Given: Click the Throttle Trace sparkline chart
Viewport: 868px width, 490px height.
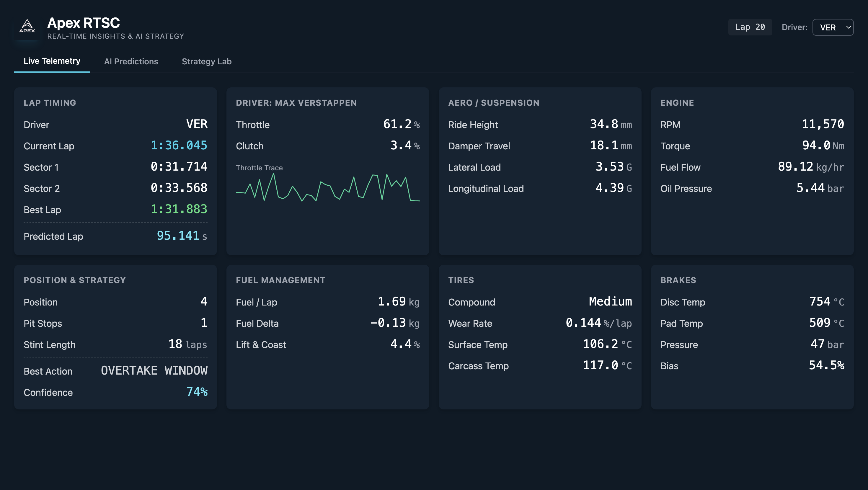Looking at the screenshot, I should tap(327, 187).
